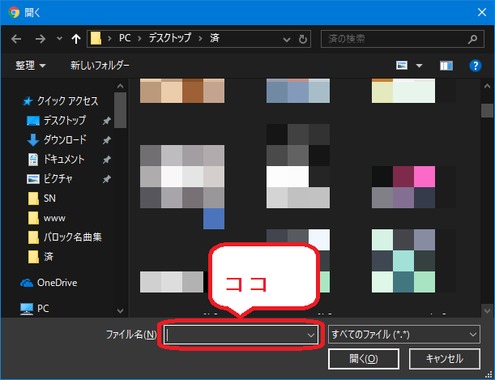495x380 pixels.
Task: Click the magnifier search icon
Action: click(x=472, y=39)
